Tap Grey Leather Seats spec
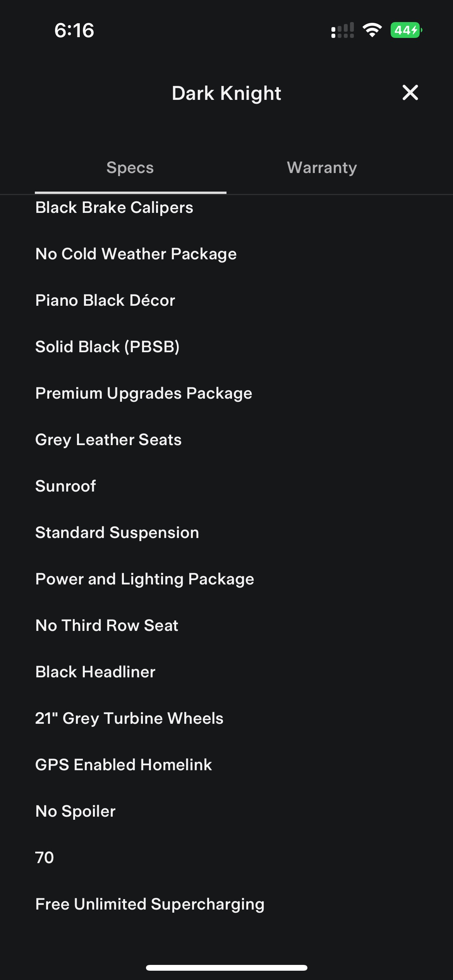Screen dimensions: 453x980 [x=108, y=440]
